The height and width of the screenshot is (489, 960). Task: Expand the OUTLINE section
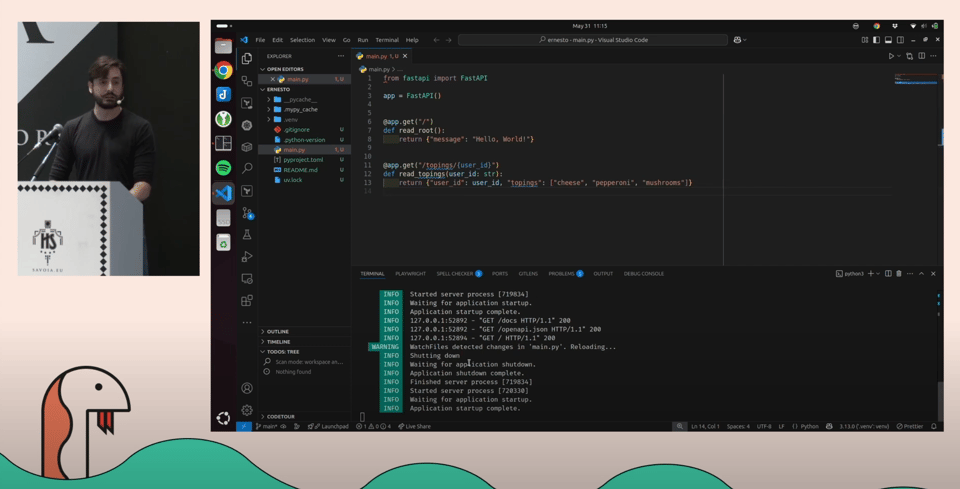coord(278,331)
